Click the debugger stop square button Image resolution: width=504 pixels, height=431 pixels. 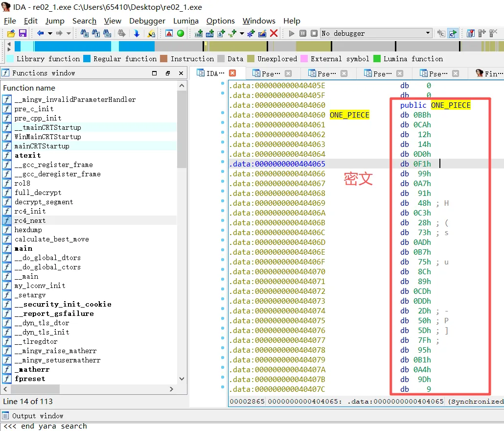(x=314, y=33)
